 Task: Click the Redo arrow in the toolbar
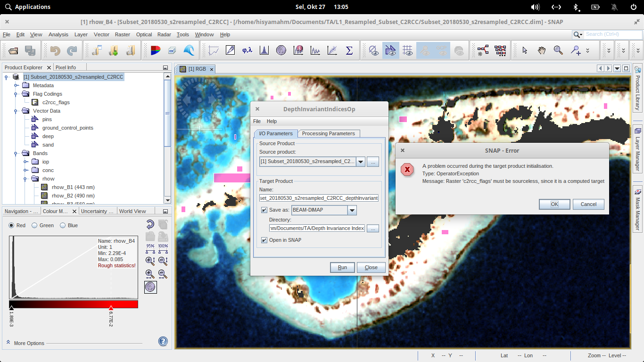coord(72,50)
